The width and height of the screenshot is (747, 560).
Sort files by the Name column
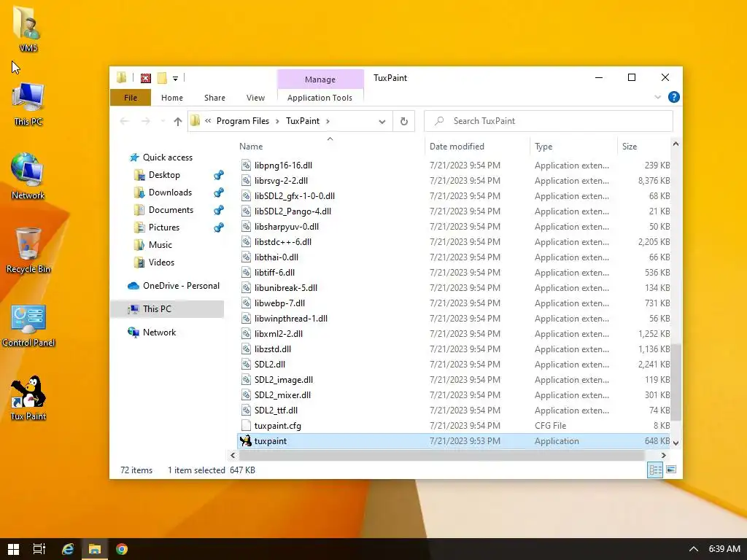(x=330, y=147)
